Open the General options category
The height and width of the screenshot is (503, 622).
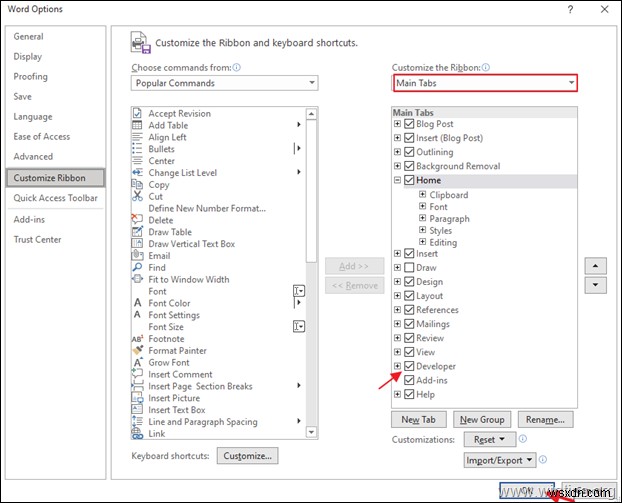pos(28,36)
